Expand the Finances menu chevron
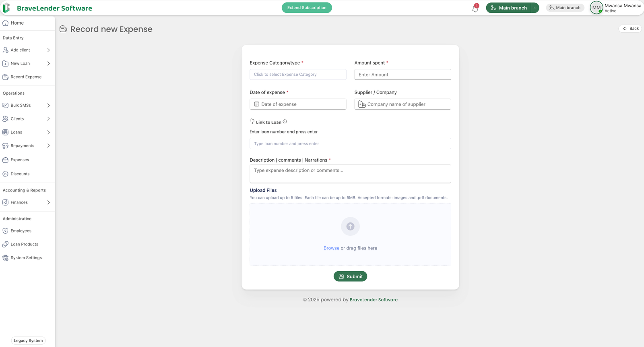 48,202
